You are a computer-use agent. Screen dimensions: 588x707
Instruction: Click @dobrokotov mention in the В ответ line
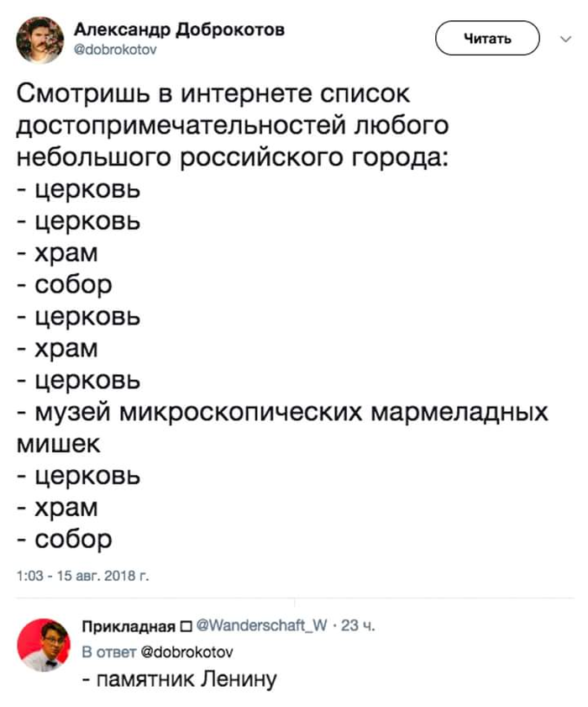click(187, 652)
